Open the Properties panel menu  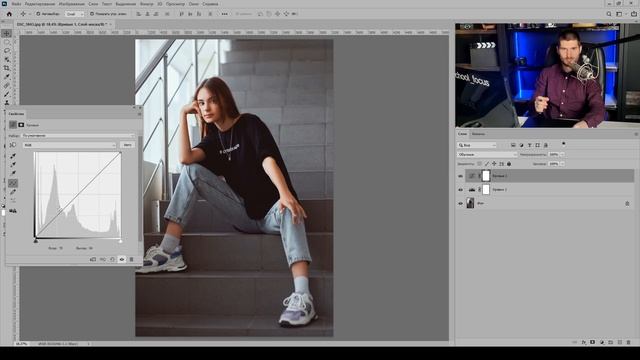pos(140,114)
